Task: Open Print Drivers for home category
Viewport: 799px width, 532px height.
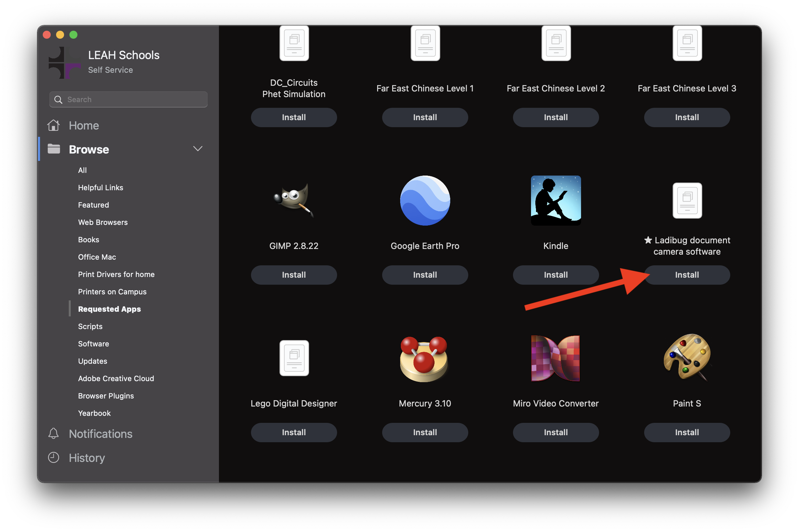Action: [116, 274]
